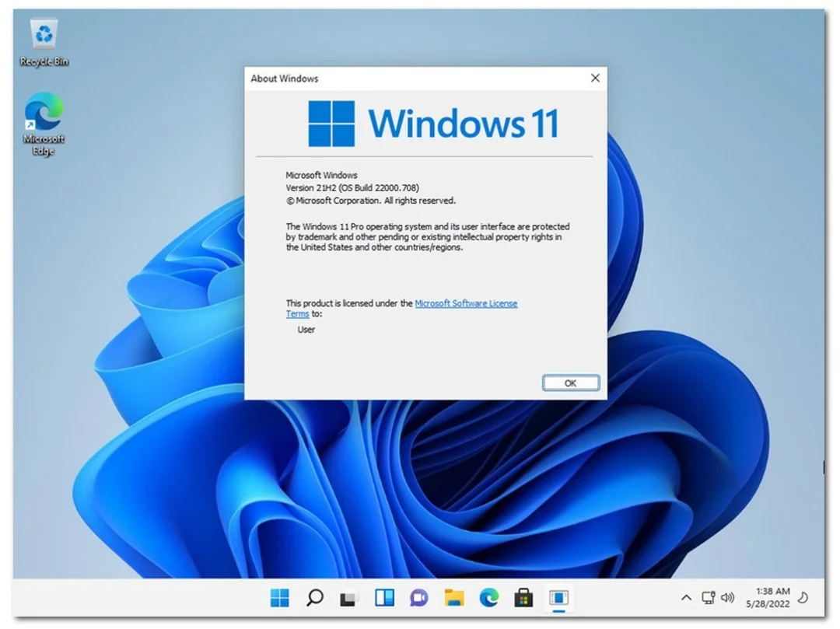Open the volume speaker tray icon
This screenshot has width=840, height=629.
727,597
